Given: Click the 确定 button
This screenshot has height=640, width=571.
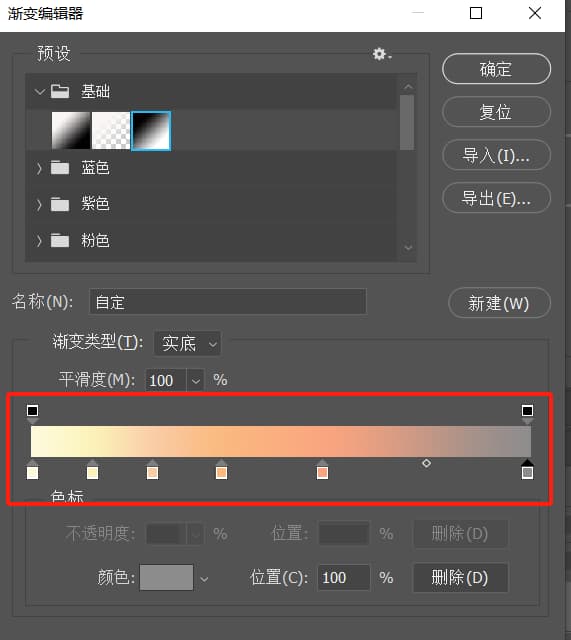Looking at the screenshot, I should (x=496, y=69).
